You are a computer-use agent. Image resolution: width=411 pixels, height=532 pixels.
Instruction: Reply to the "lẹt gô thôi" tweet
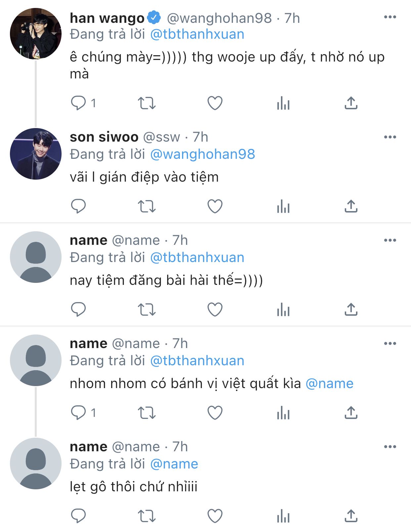[78, 516]
